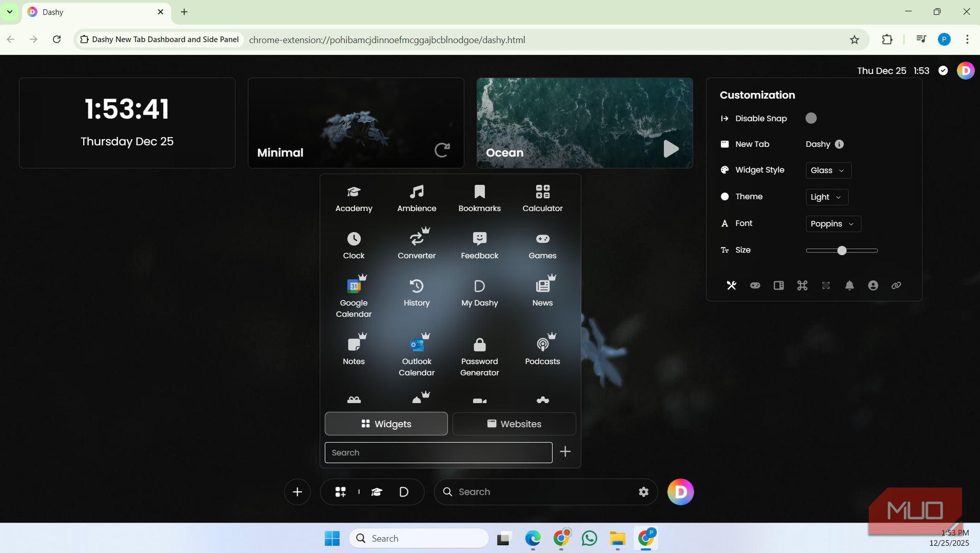The image size is (980, 553).
Task: Open the Feedback widget
Action: (x=479, y=246)
